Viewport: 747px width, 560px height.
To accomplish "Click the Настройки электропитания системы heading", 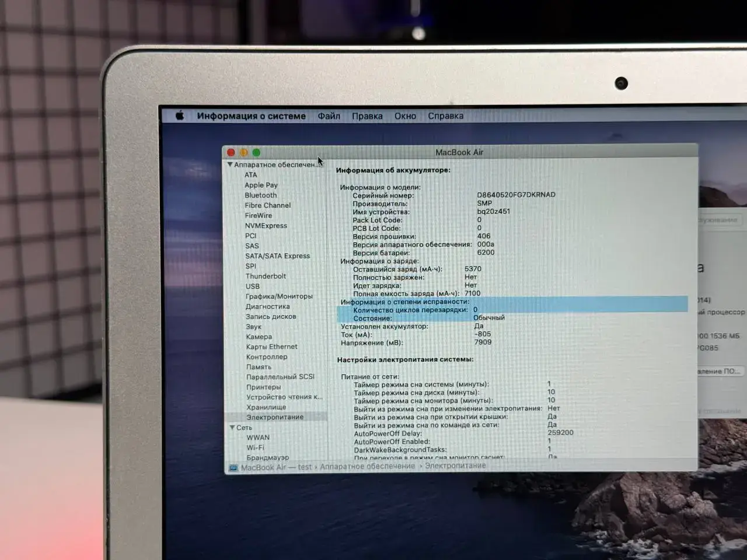I will click(x=405, y=359).
